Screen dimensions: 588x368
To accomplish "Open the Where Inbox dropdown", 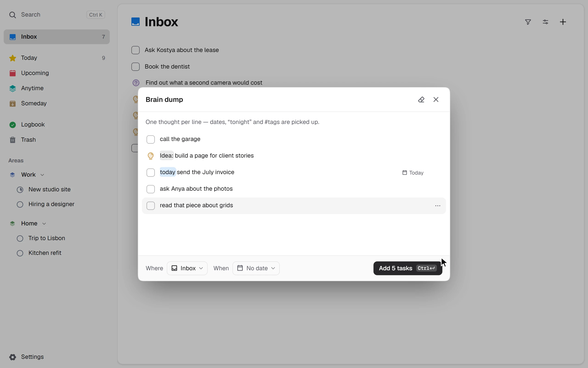I will (187, 268).
